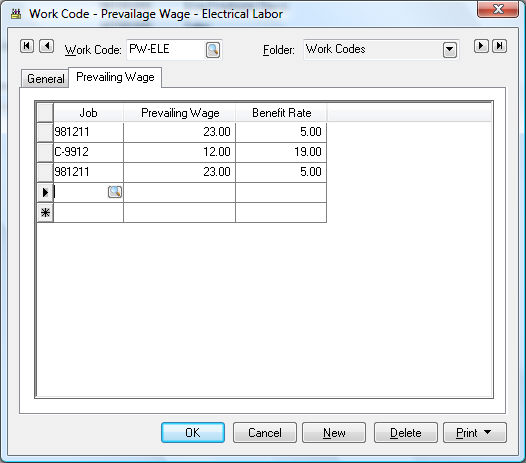Go to first work code record
Screen dimensions: 526x463
27,46
